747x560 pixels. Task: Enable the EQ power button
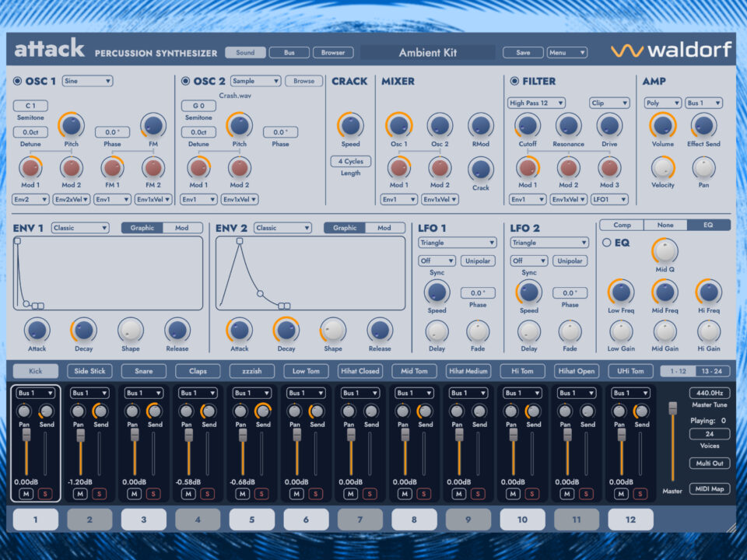point(607,243)
